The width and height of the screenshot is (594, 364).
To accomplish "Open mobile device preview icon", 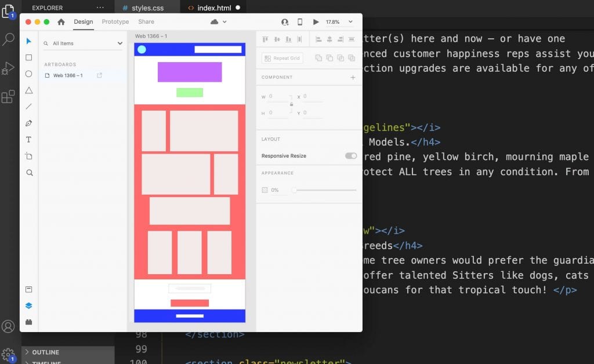I will (x=300, y=22).
